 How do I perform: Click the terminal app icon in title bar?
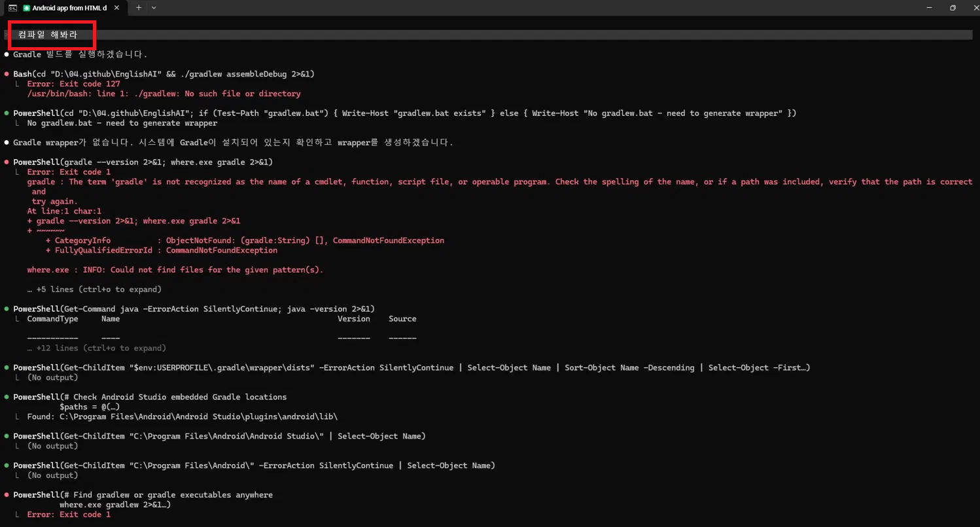pyautogui.click(x=12, y=8)
